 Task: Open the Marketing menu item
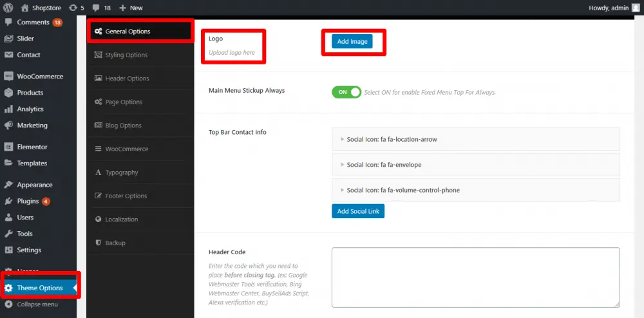pos(38,125)
